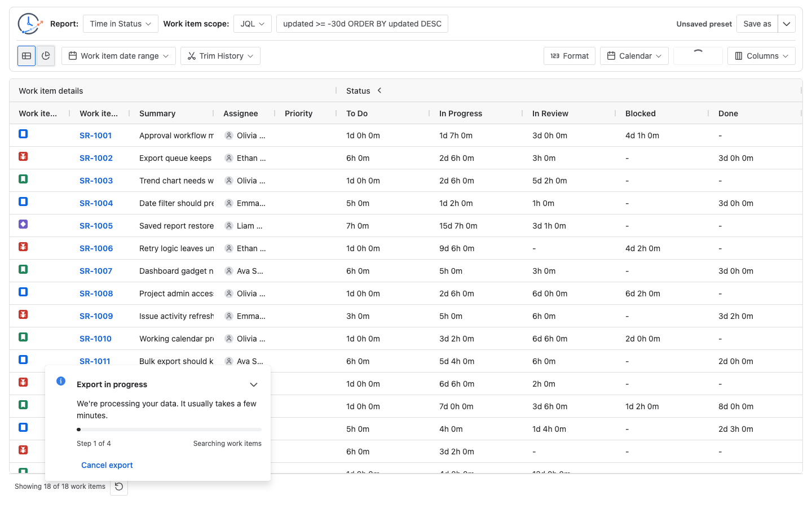812x508 pixels.
Task: Click assignee avatar for SR-1010 Olivia
Action: 229,339
